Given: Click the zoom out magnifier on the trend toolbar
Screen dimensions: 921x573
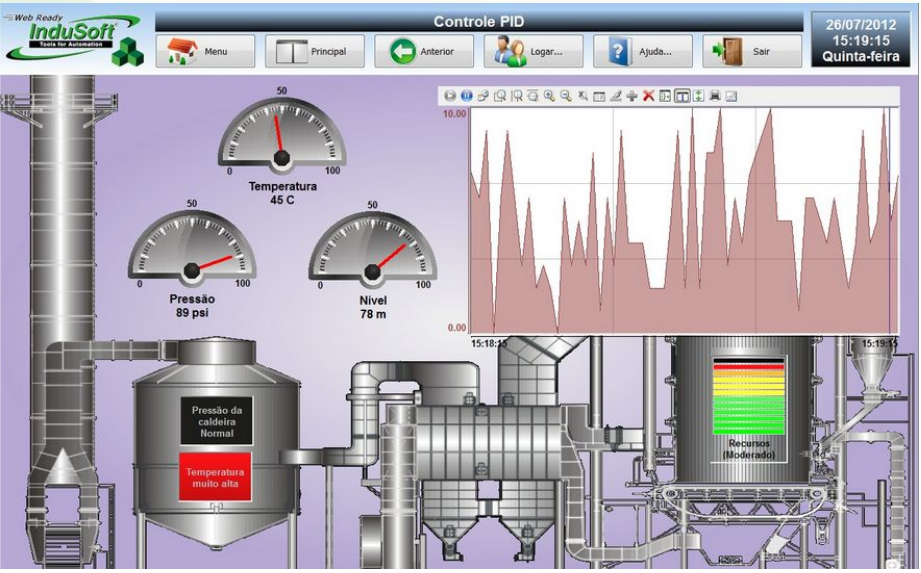Looking at the screenshot, I should [x=566, y=96].
